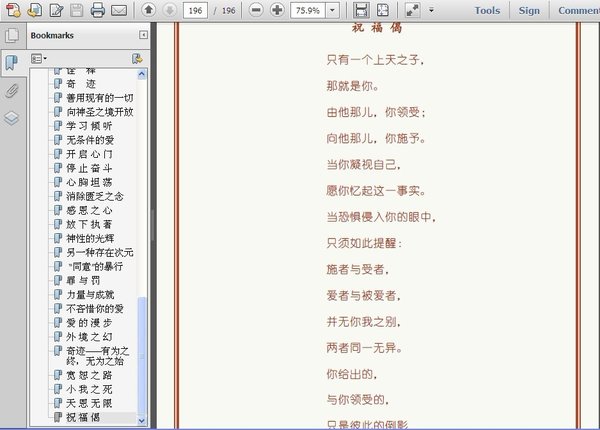Click the bookmark icon beside 学习倾听
Screen dimensions: 600x430
pyautogui.click(x=58, y=125)
